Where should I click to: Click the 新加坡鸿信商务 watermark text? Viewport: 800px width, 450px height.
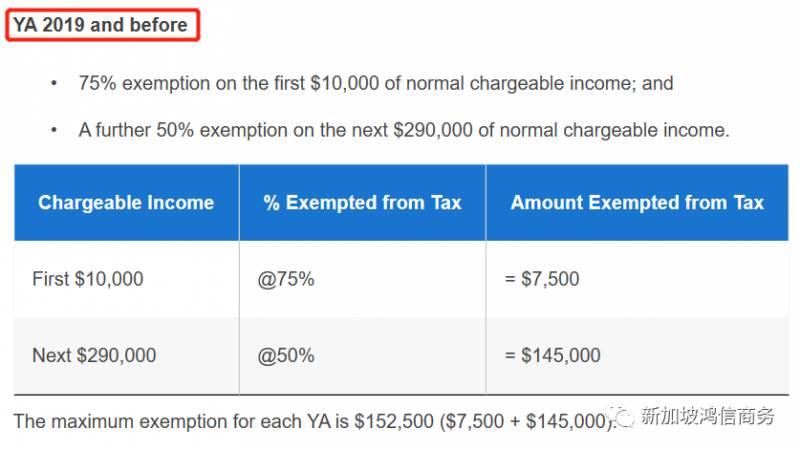[x=706, y=417]
